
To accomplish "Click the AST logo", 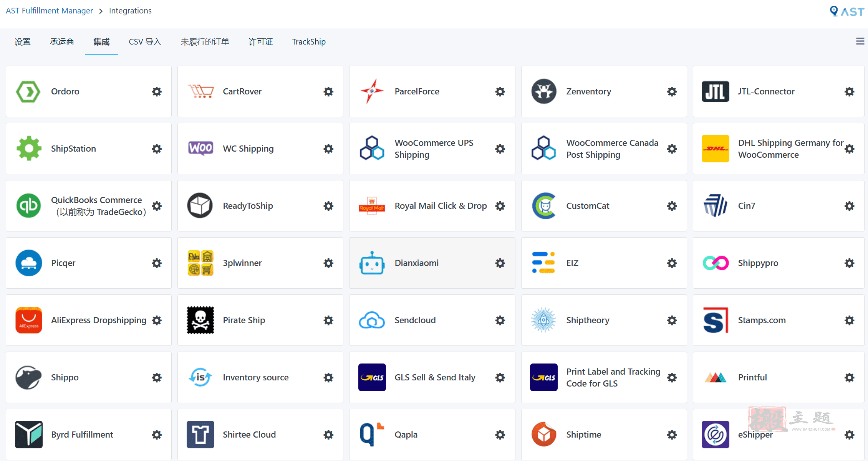I will 846,11.
